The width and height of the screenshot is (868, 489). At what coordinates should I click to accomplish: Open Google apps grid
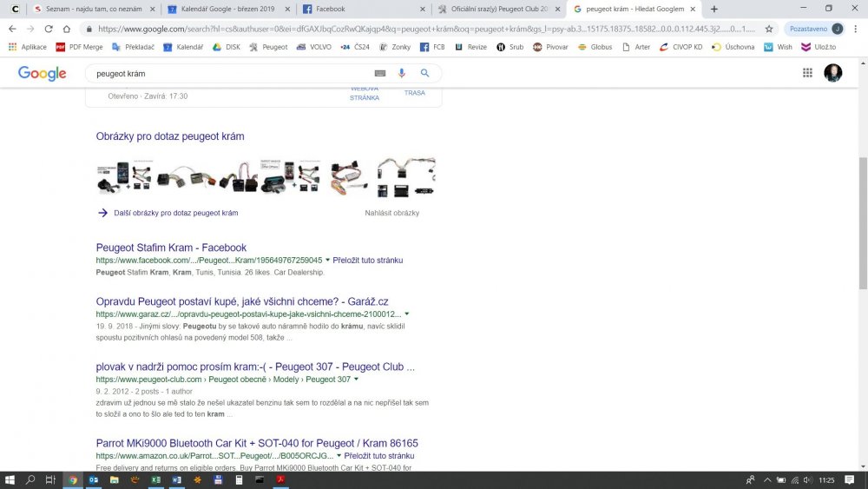tap(807, 73)
